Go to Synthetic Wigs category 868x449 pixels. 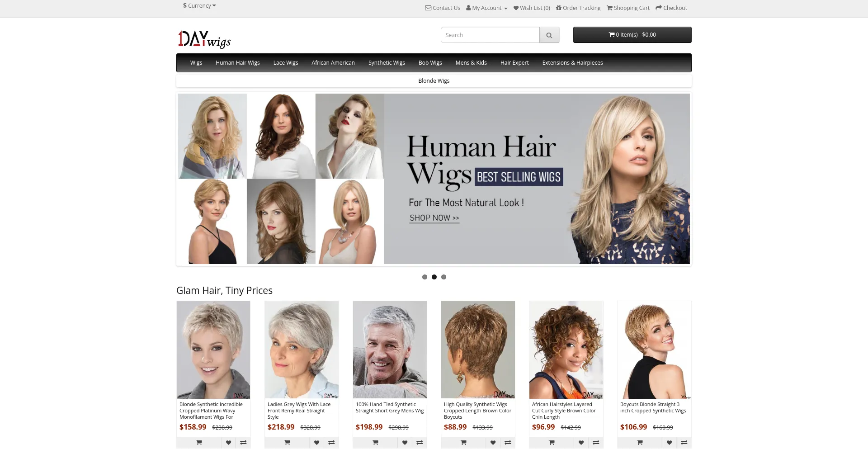point(386,63)
